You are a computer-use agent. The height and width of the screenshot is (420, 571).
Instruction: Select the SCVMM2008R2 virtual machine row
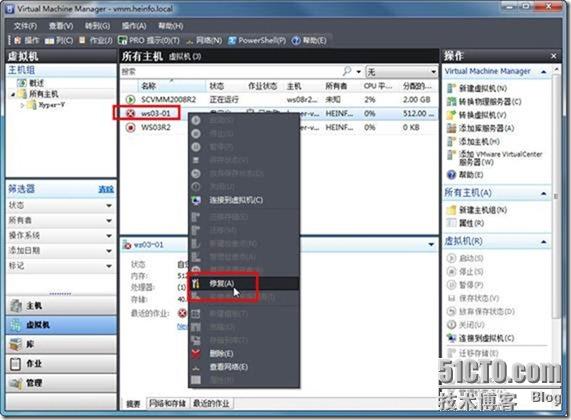(x=279, y=99)
